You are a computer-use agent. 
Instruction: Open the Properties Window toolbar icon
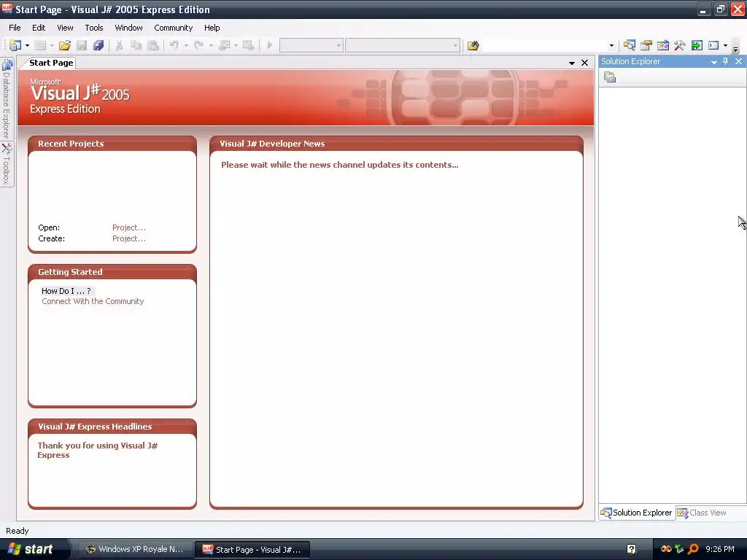pos(646,45)
